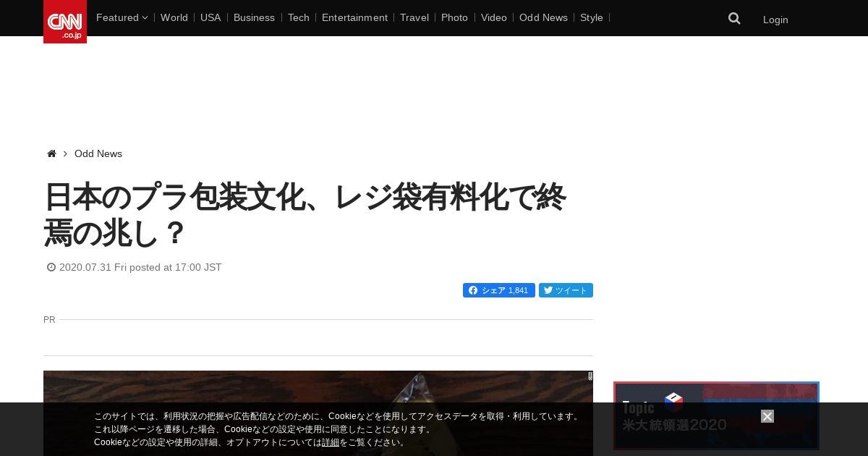Open the Tech section
Viewport: 868px width, 456px height.
coord(298,17)
